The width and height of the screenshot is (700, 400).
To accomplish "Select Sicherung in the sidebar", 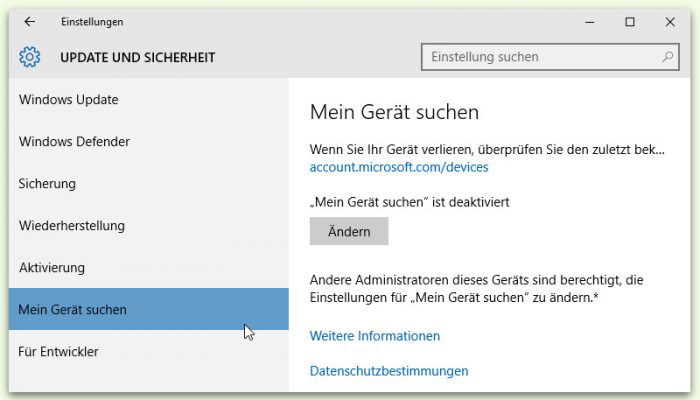I will tap(148, 183).
